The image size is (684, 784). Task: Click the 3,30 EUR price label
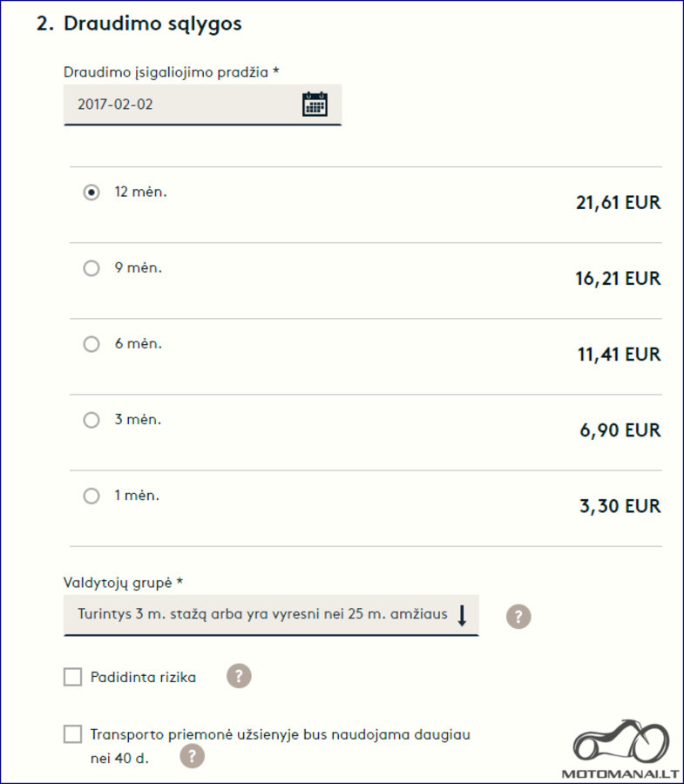click(x=620, y=506)
